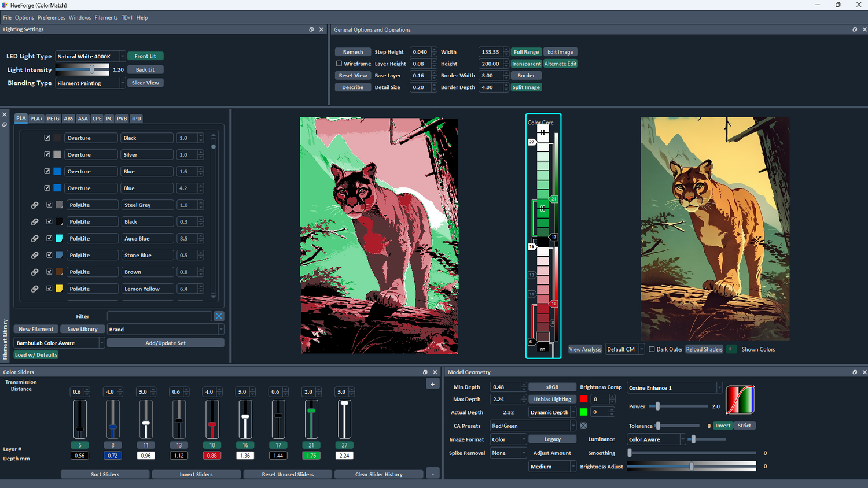Image resolution: width=868 pixels, height=488 pixels.
Task: Click the brightness curve preview icon in Model Geometry
Action: click(741, 399)
